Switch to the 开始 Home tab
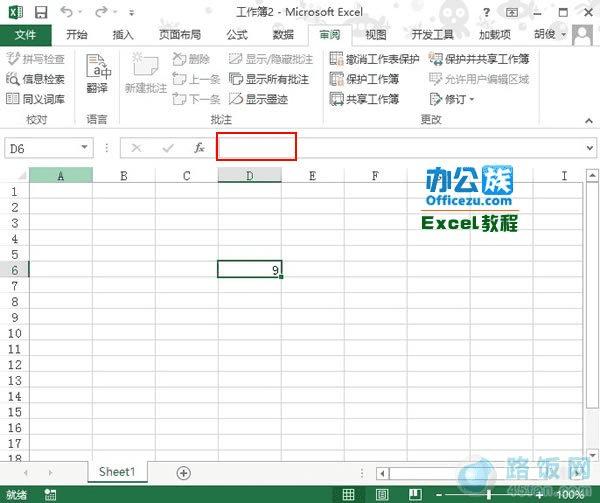Viewport: 600px width, 503px height. click(x=77, y=35)
